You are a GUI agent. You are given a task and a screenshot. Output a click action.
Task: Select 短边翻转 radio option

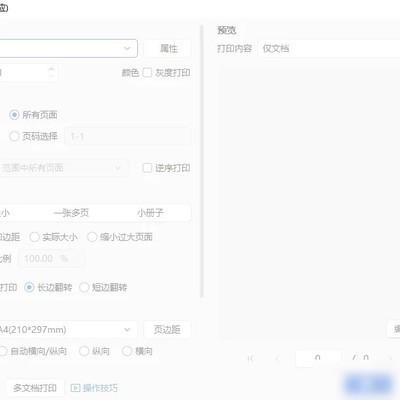click(84, 287)
